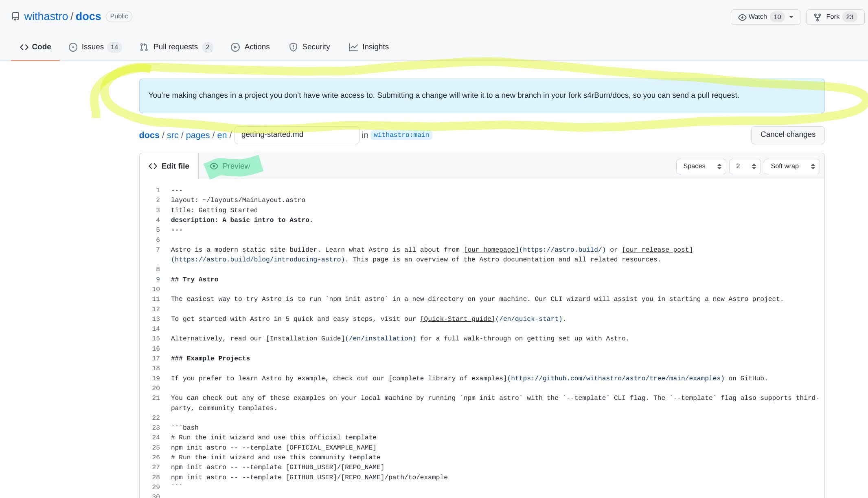Open the pages breadcrumb link
This screenshot has width=868, height=498.
coord(197,135)
